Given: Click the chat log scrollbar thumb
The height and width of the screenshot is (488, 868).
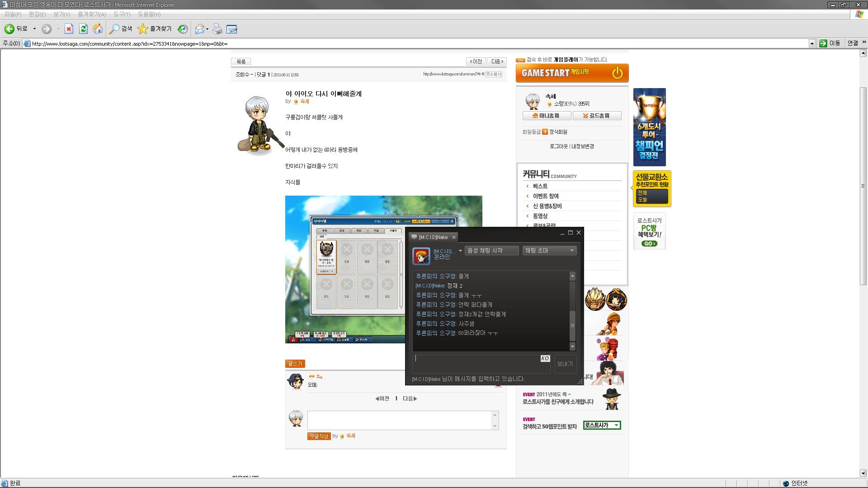Looking at the screenshot, I should (572, 325).
